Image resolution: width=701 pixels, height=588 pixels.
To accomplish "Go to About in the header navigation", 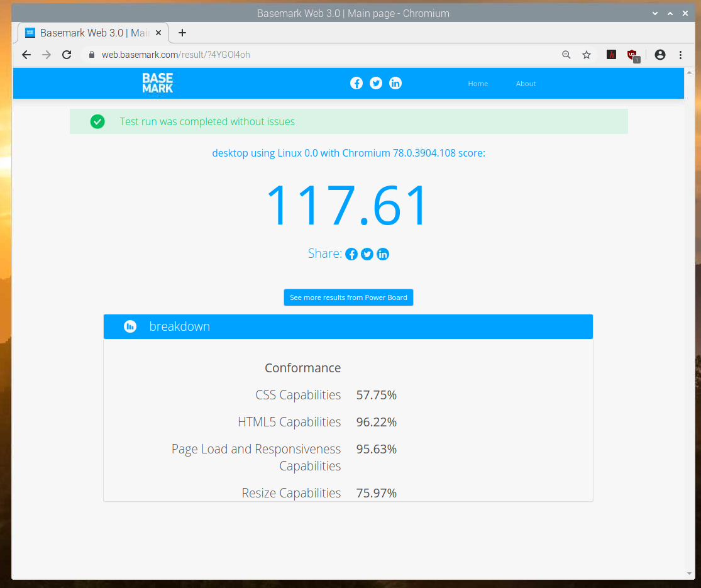I will [526, 84].
